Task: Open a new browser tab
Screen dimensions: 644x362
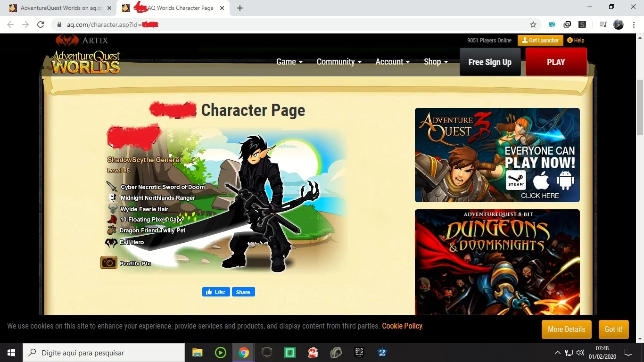Action: pyautogui.click(x=240, y=8)
